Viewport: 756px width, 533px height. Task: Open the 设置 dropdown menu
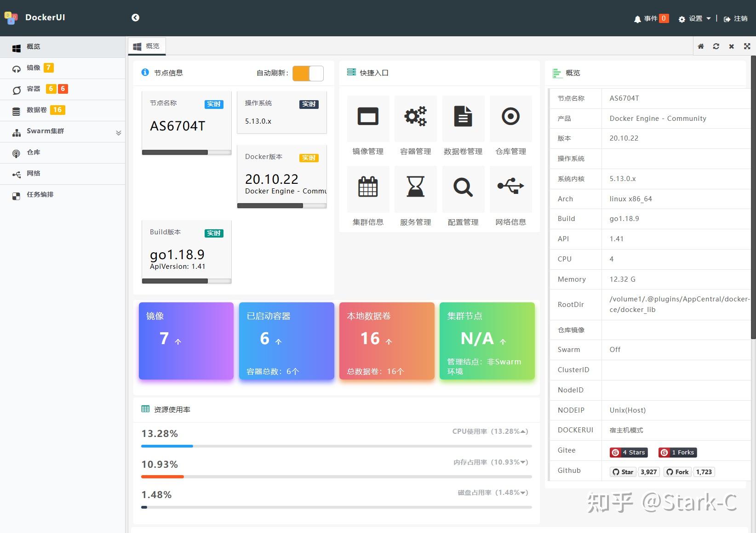click(694, 18)
